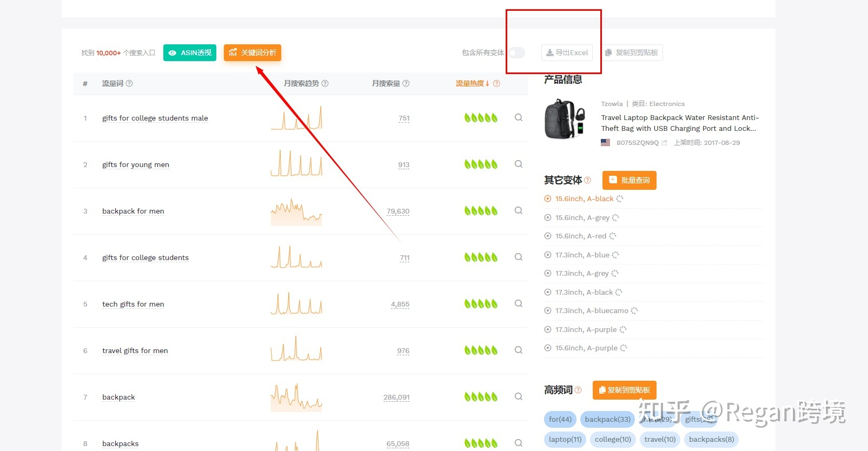Click the magnifier icon for 'travel gifts for men'
This screenshot has width=868, height=451.
point(518,350)
